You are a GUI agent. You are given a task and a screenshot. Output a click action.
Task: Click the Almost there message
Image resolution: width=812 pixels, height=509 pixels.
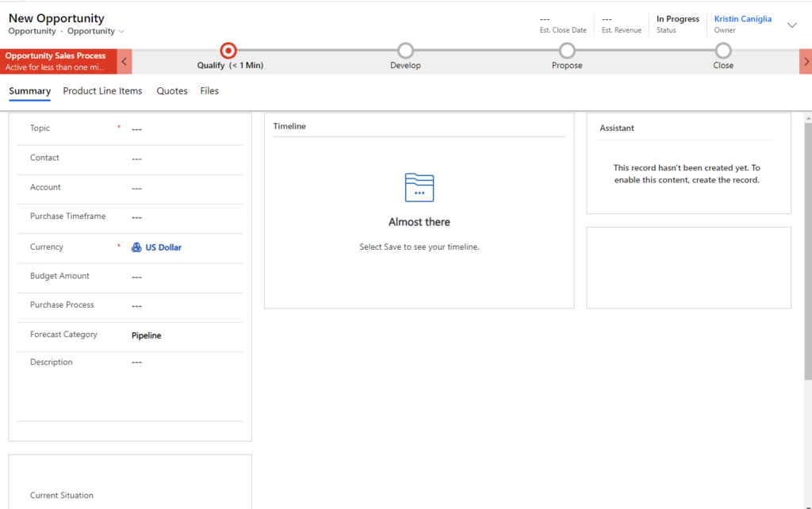419,222
